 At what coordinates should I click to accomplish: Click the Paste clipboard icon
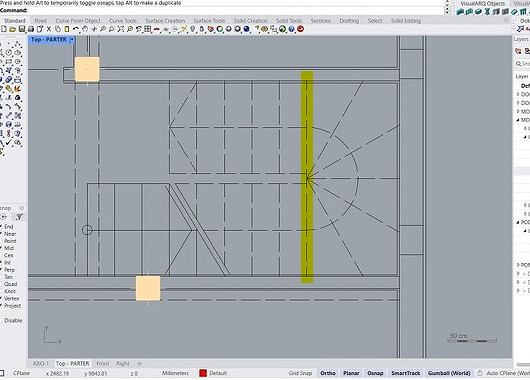67,29
